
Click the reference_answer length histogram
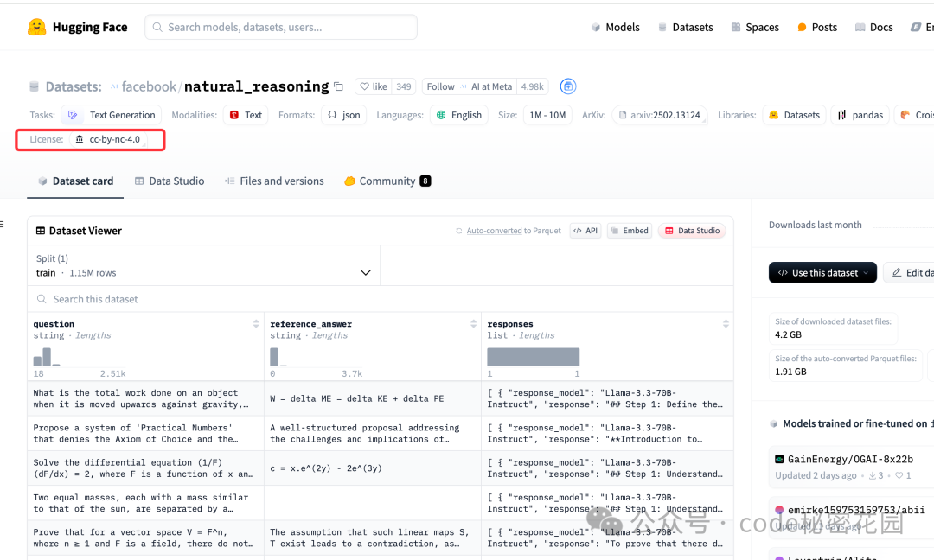(x=317, y=357)
